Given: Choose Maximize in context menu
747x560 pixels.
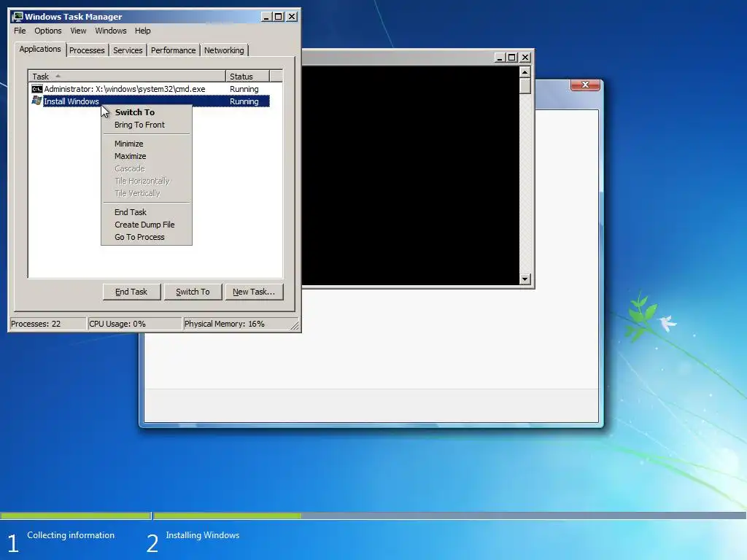Looking at the screenshot, I should click(130, 156).
